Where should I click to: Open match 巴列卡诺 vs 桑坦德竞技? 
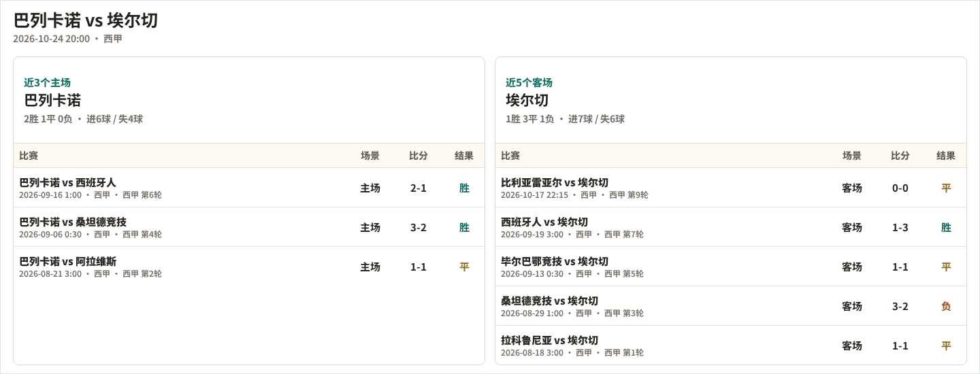(x=73, y=222)
